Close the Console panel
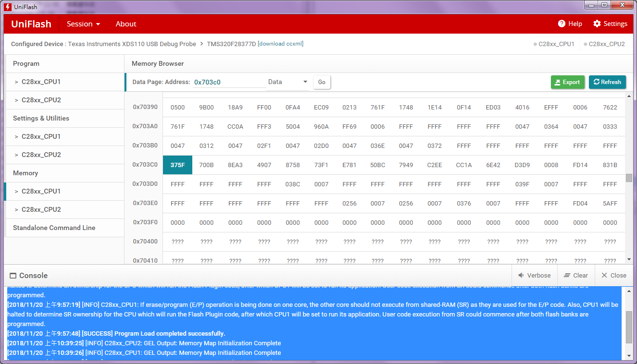637x364 pixels. tap(613, 276)
